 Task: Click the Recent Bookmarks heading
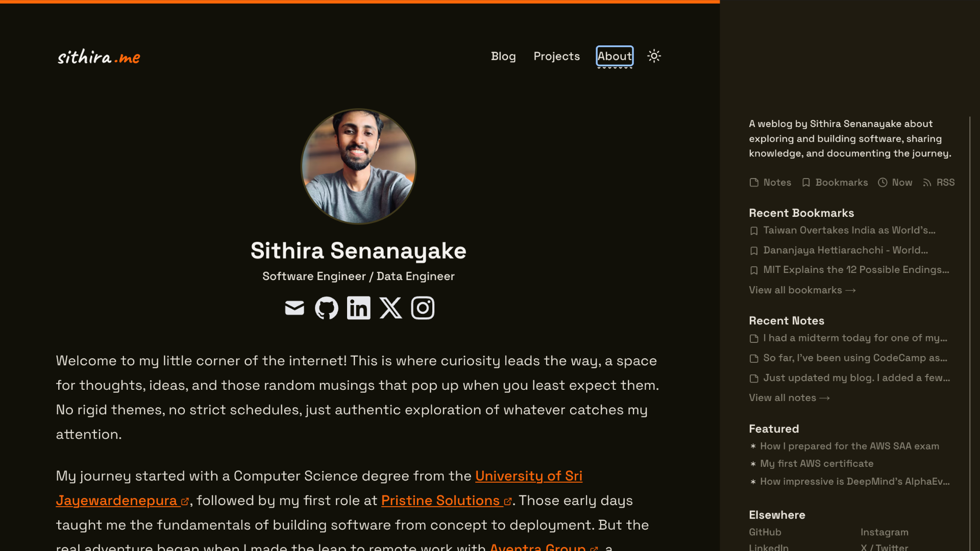(801, 213)
